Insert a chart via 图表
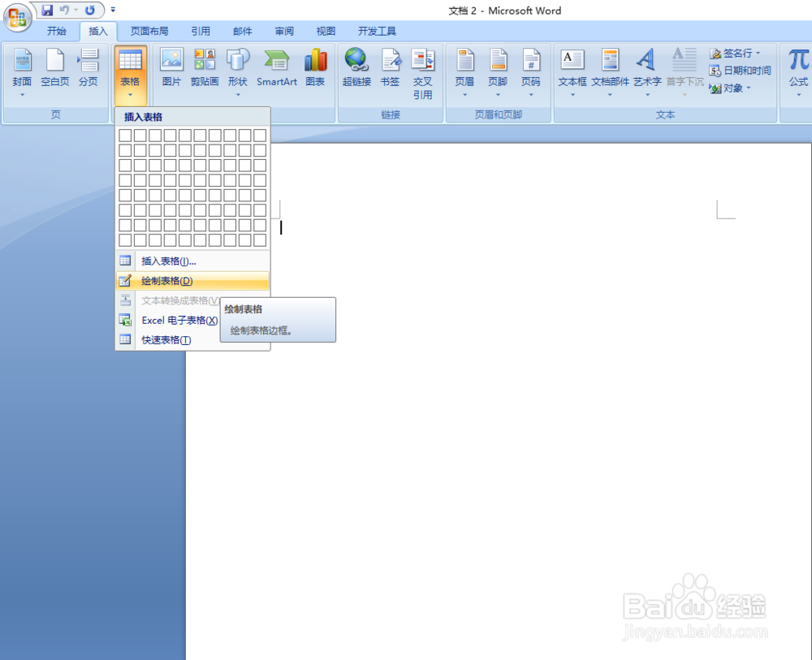Screen dimensions: 812x660 (315, 67)
